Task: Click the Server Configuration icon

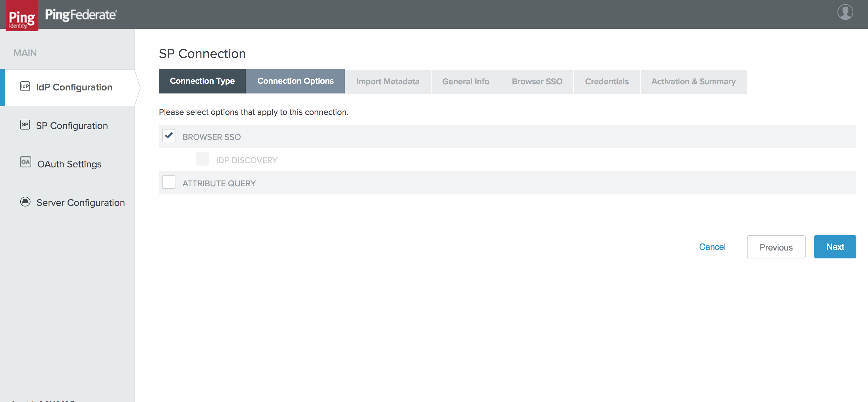Action: [x=25, y=202]
